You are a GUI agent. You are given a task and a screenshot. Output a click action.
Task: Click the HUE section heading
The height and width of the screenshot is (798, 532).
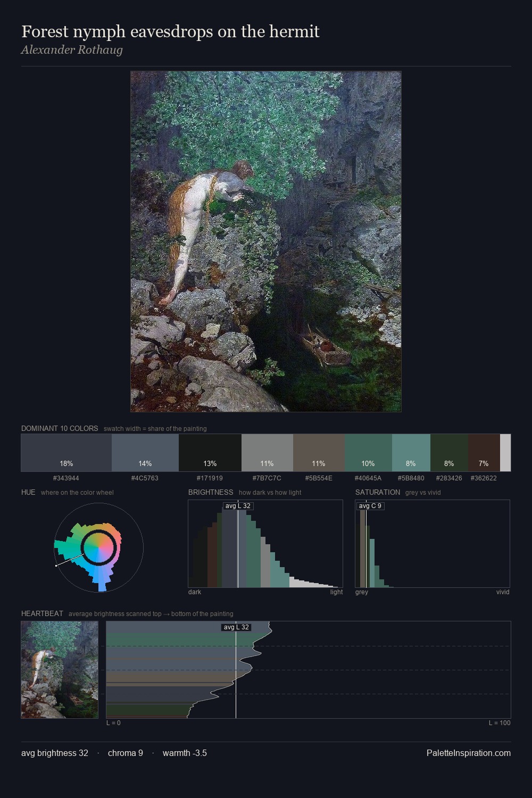coord(28,492)
